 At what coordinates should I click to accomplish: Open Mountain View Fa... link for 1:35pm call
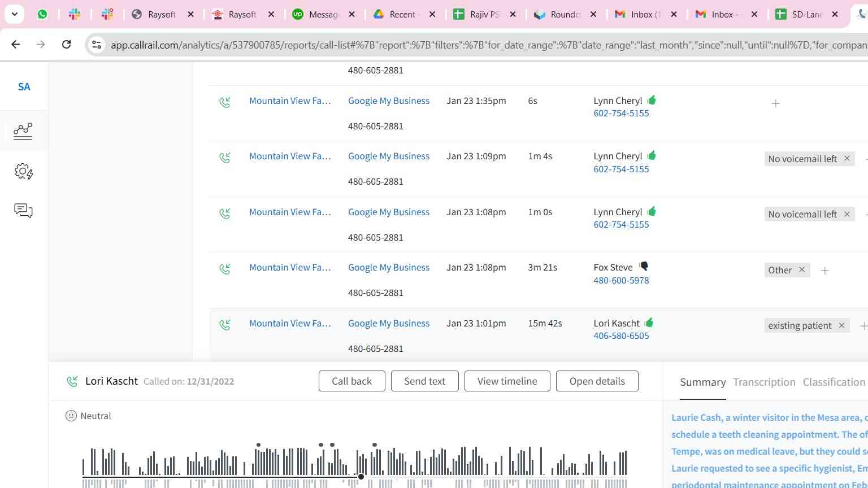coord(290,101)
